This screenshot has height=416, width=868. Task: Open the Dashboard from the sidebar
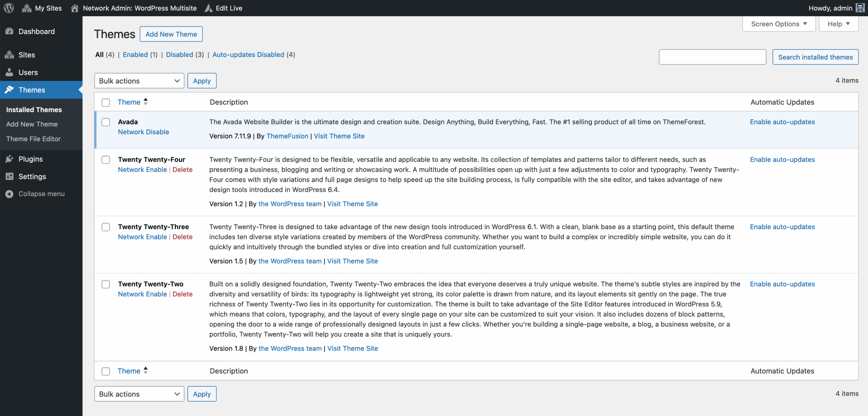[36, 32]
